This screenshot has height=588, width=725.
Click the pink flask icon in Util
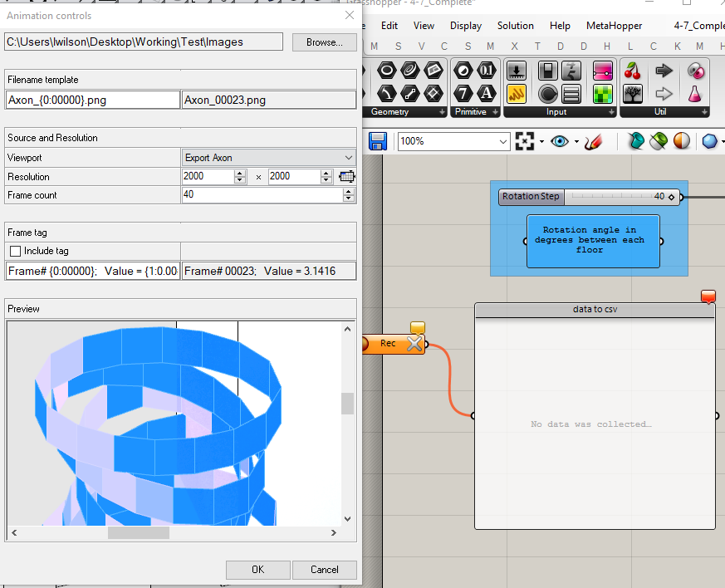coord(695,93)
